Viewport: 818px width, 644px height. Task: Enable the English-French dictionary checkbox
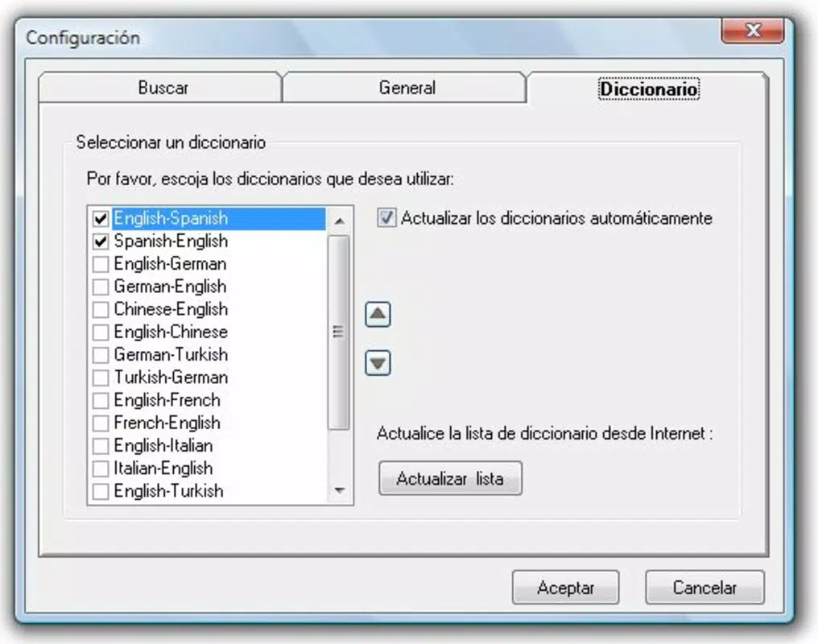pos(100,400)
